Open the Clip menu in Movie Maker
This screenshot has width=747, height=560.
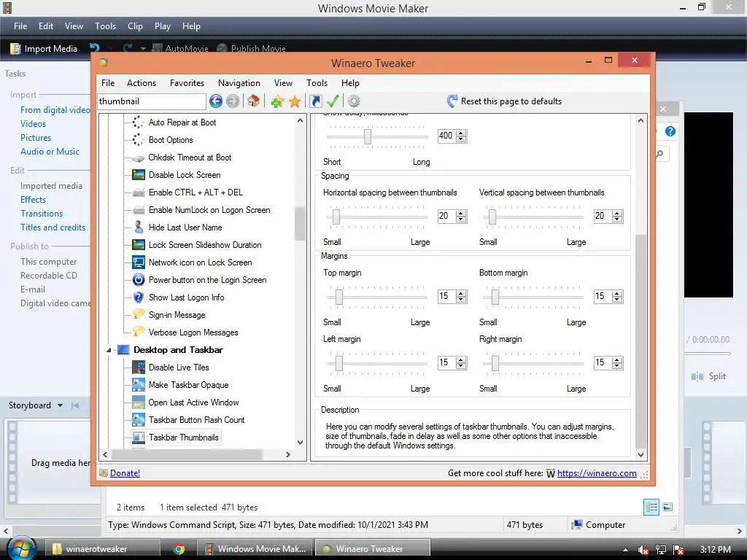(x=135, y=26)
